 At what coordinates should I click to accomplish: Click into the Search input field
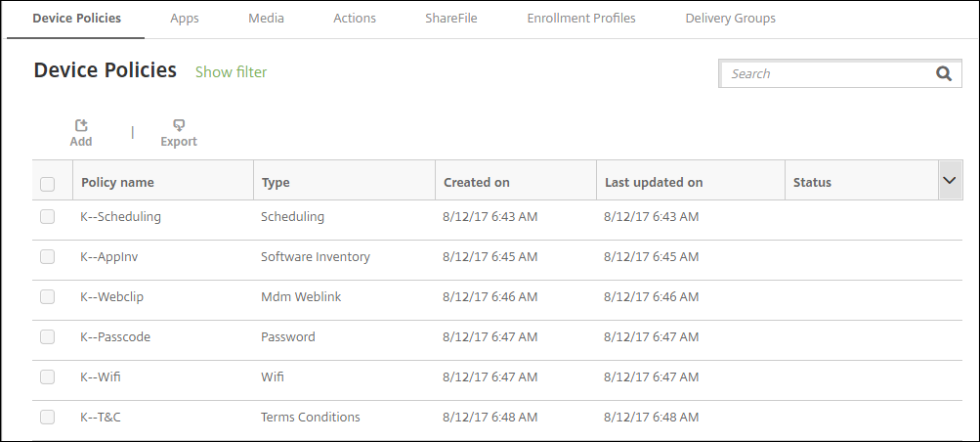tap(826, 73)
